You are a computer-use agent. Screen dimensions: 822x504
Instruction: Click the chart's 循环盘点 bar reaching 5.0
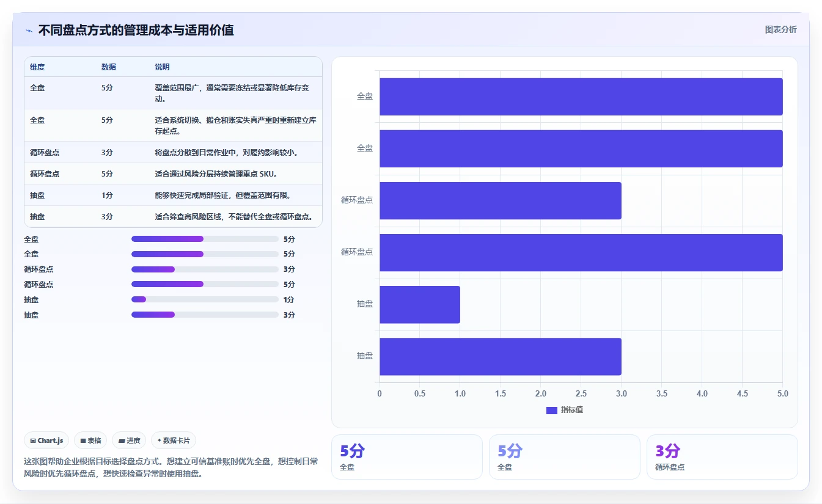(581, 252)
